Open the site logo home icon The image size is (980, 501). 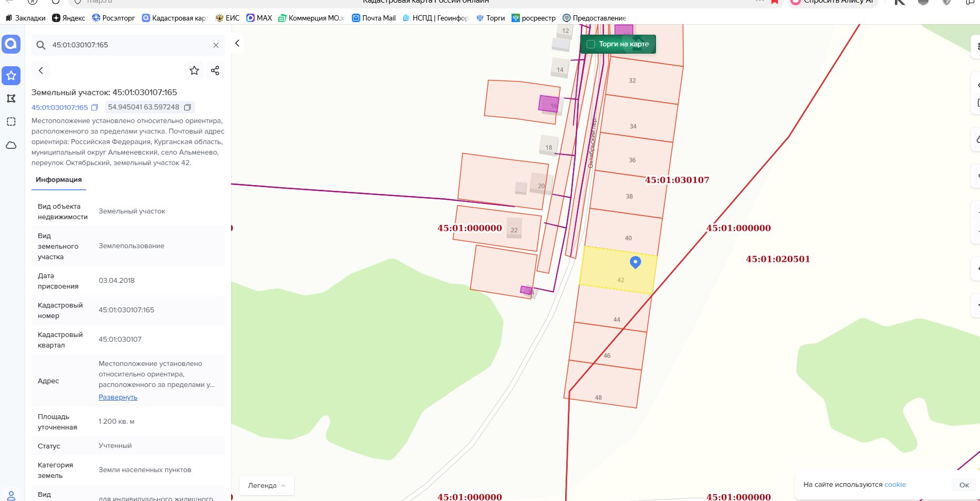coord(11,44)
